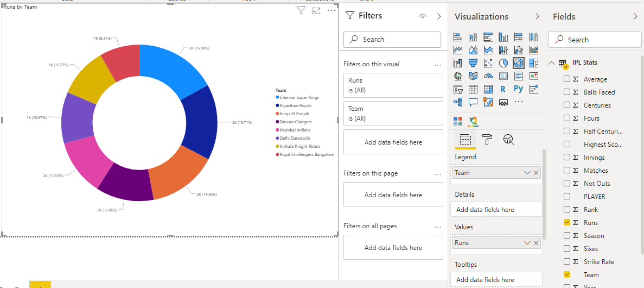Click Chennai Super Kings legend color dot
The height and width of the screenshot is (288, 644).
(278, 97)
